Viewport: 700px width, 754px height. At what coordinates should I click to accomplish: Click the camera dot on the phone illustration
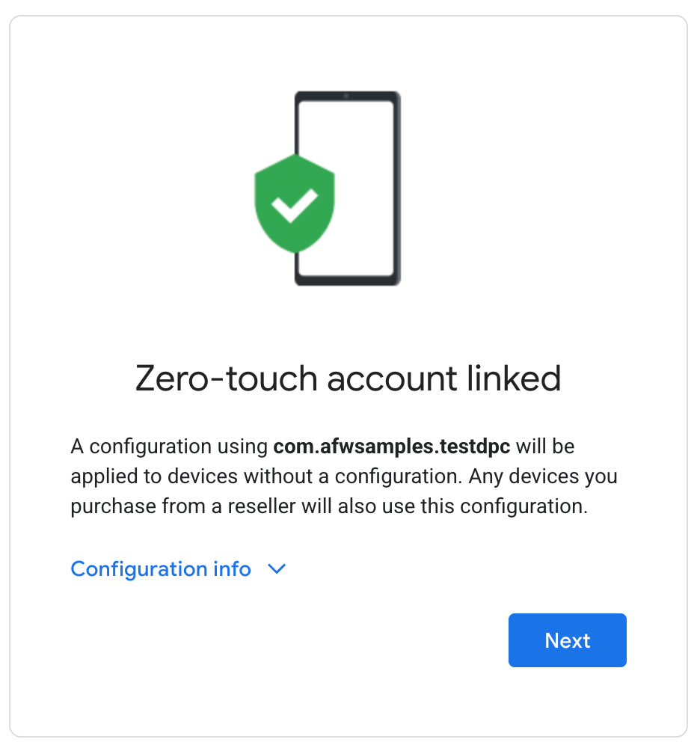(x=346, y=97)
